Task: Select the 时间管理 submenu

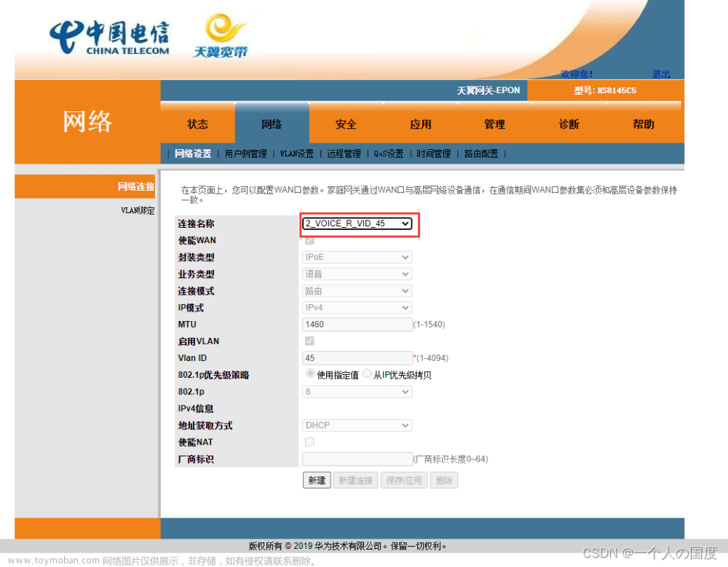Action: [x=434, y=154]
